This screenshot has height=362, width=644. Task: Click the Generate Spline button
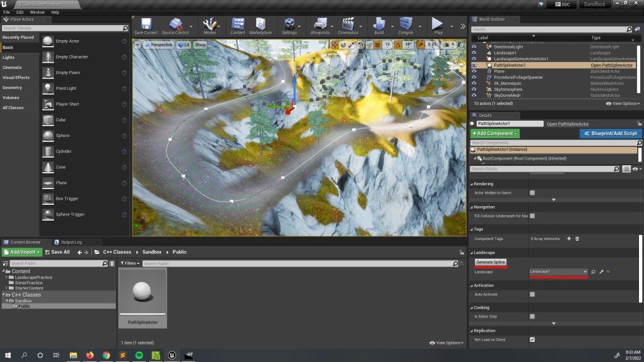[x=491, y=261]
